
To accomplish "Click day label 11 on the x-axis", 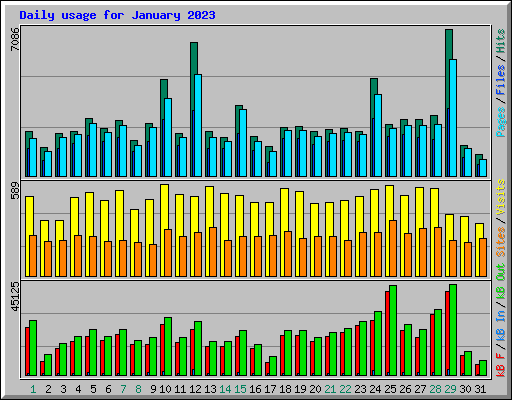I will [x=180, y=389].
